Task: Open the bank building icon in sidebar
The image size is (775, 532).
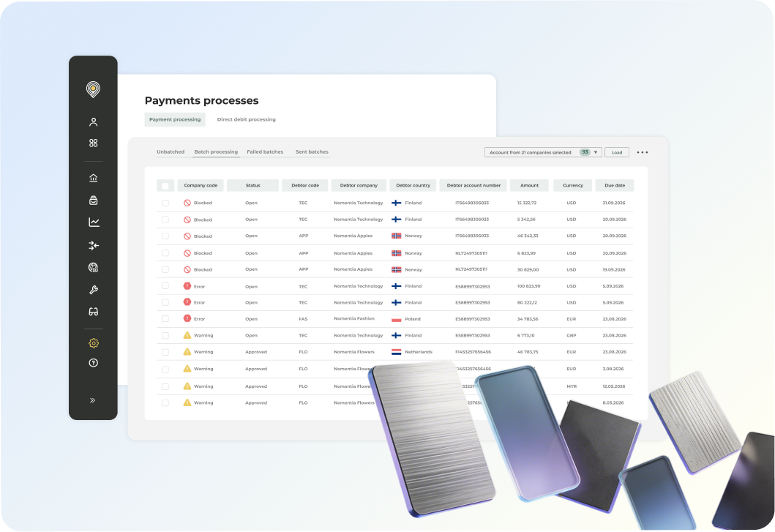Action: (x=93, y=178)
